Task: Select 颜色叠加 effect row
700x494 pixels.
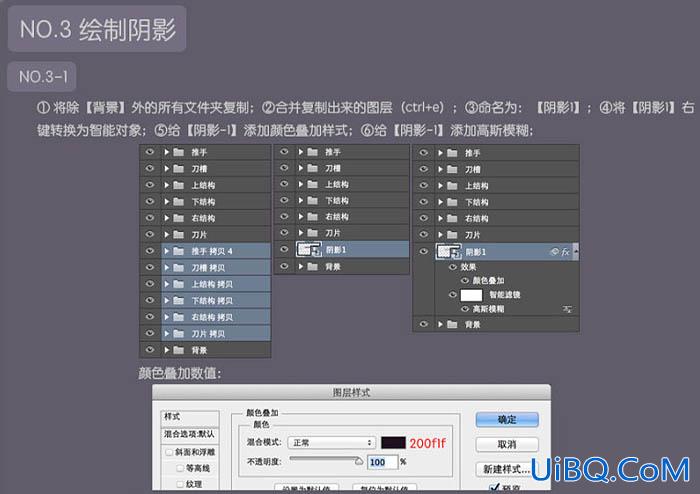Action: [x=488, y=280]
